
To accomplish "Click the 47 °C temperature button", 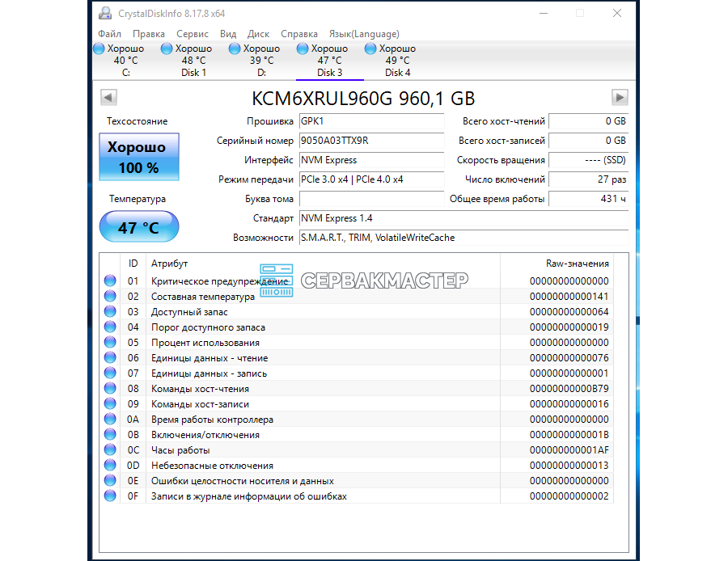I will tap(139, 226).
